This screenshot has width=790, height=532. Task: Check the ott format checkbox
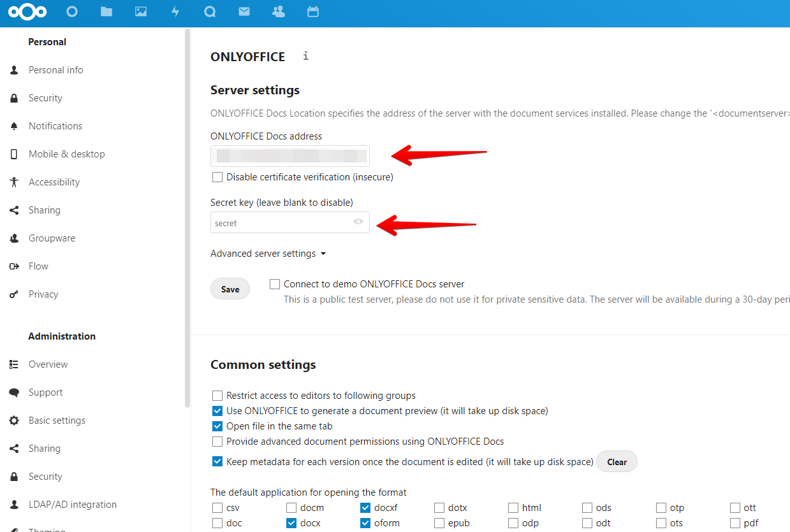735,508
